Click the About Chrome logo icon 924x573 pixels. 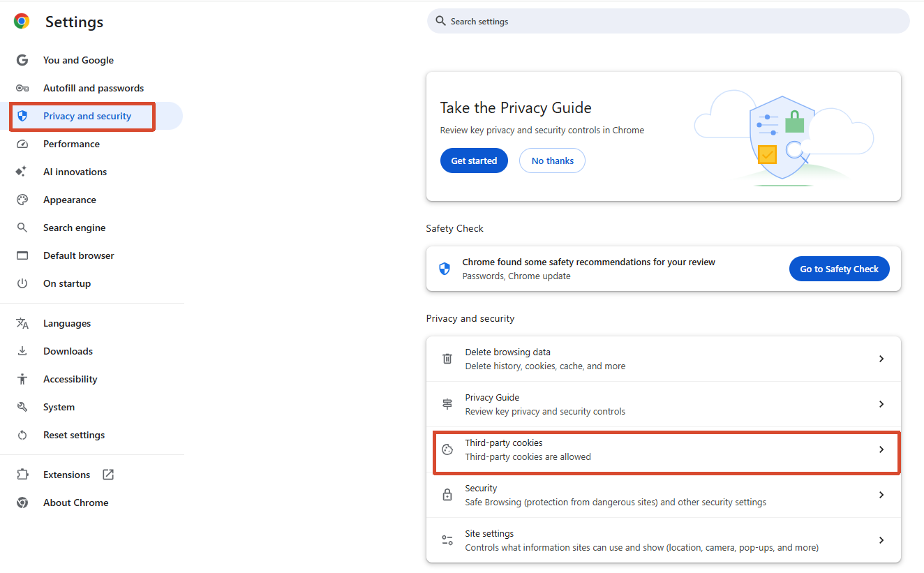click(x=22, y=503)
